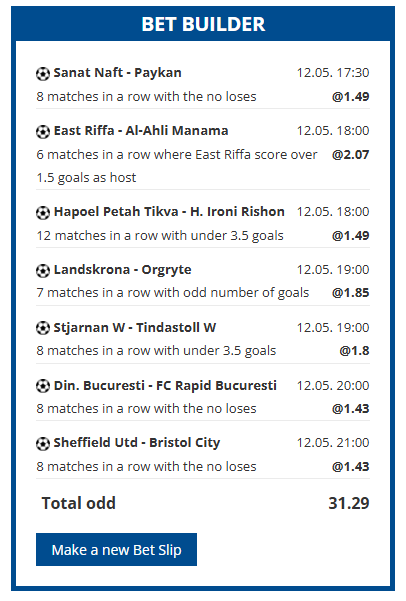Screen dimensions: 406x601
Task: Click soccer ball icon beside Sanat Naft - Paykan
Action: coord(43,74)
